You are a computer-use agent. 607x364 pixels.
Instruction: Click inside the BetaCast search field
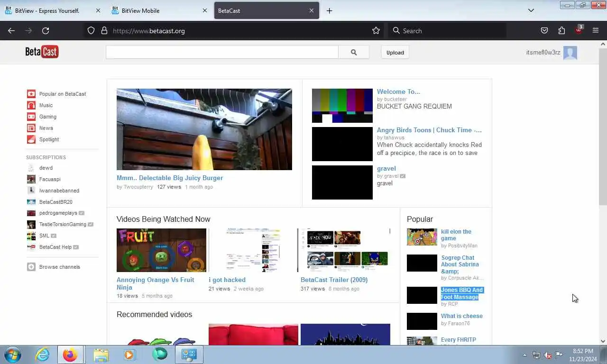pos(222,52)
